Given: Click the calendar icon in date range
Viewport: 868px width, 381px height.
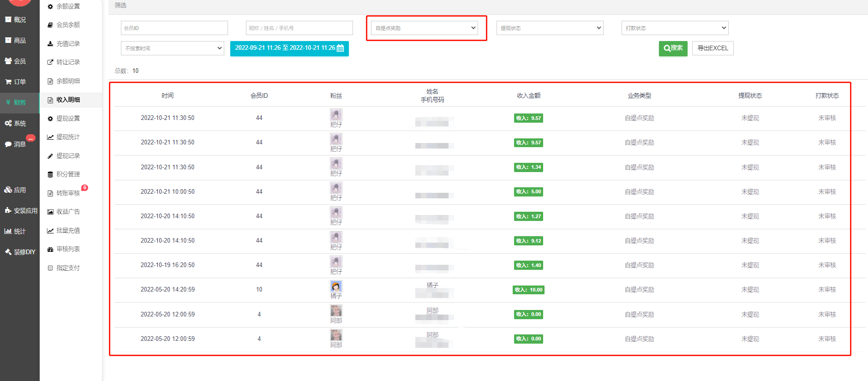Looking at the screenshot, I should click(x=341, y=48).
